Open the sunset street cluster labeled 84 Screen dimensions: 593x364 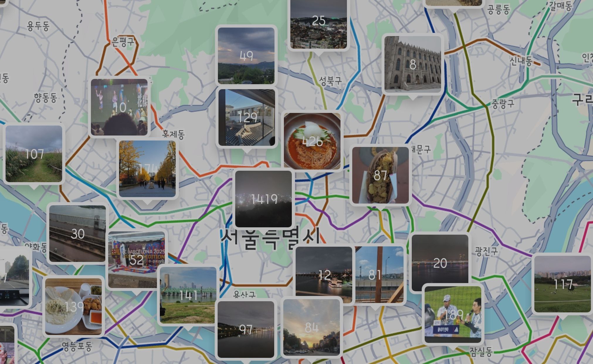pyautogui.click(x=311, y=327)
